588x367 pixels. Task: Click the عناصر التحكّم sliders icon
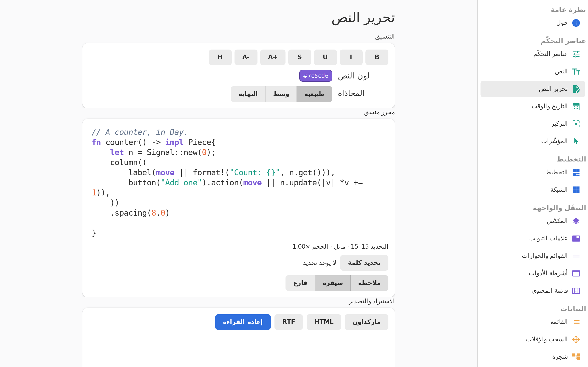tap(576, 54)
